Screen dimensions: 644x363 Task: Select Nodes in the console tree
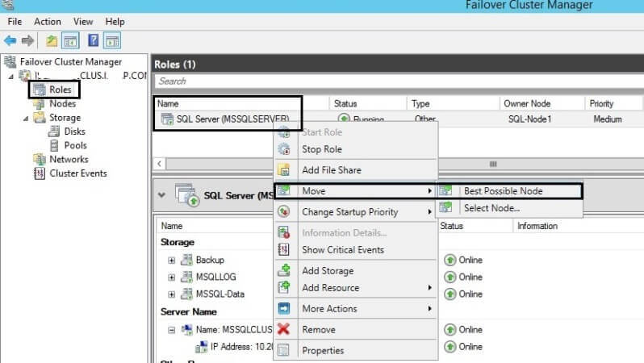tap(62, 103)
